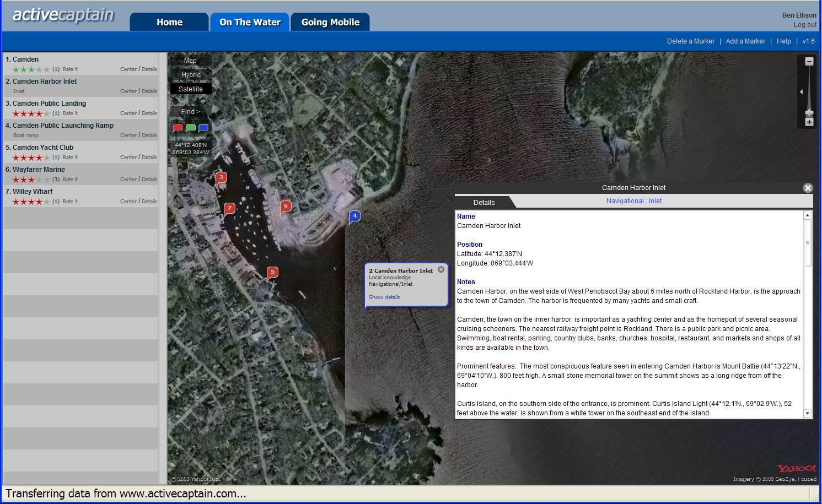Viewport: 822px width, 504px height.
Task: Select the Details tab in panel
Action: pyautogui.click(x=484, y=202)
